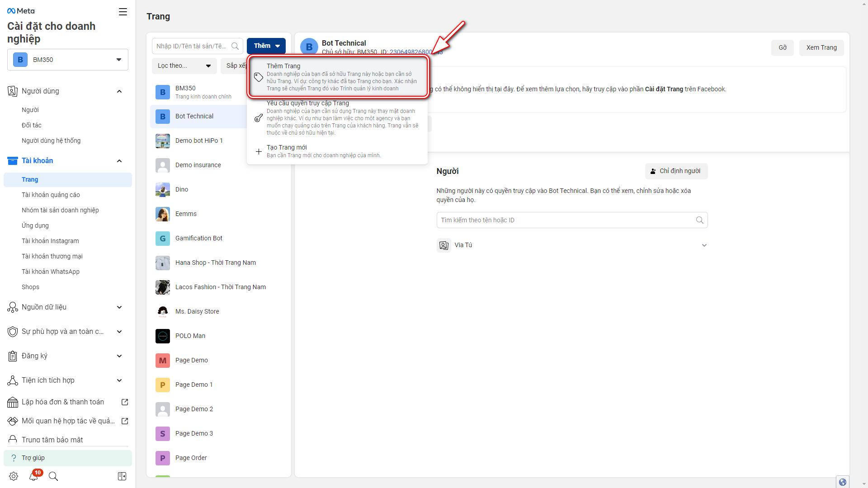The width and height of the screenshot is (868, 488).
Task: Open the hamburger menu next to Meta logo
Action: point(123,12)
